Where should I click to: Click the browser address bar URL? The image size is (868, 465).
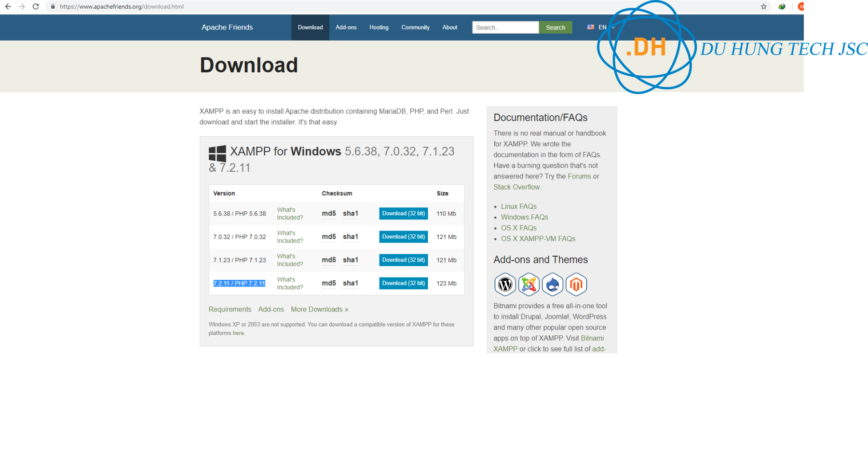tap(122, 7)
